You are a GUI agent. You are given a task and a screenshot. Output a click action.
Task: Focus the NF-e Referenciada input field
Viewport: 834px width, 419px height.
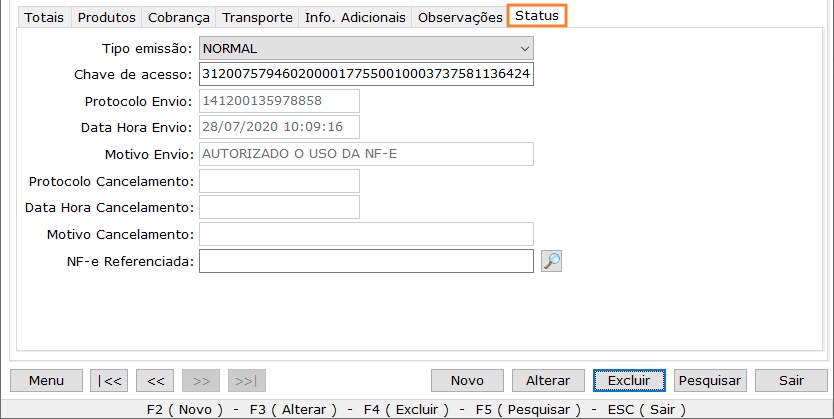(366, 261)
